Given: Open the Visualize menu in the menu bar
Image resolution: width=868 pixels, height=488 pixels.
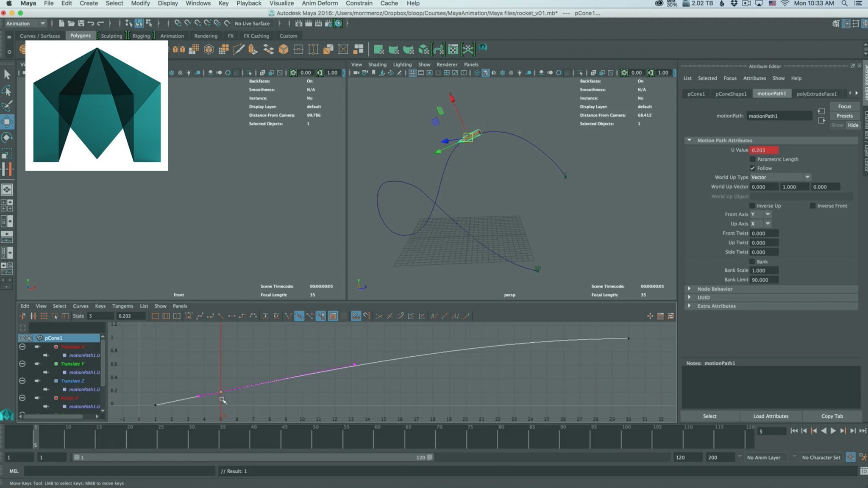Looking at the screenshot, I should 281,3.
